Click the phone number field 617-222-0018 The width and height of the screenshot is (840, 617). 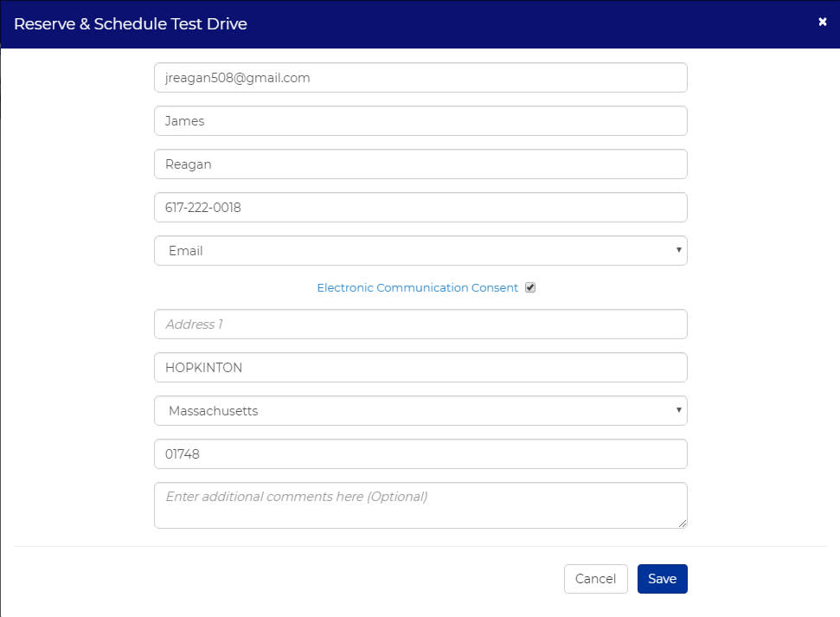click(420, 208)
